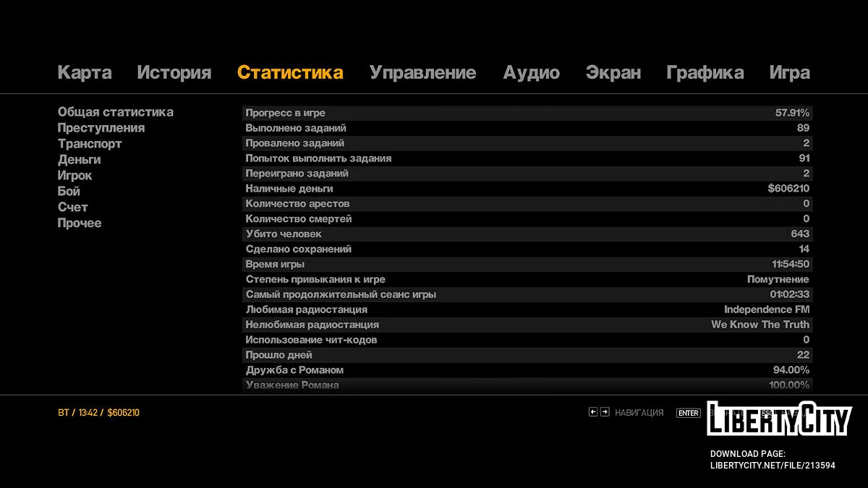This screenshot has width=868, height=488.
Task: Open the Карта tab
Action: 85,73
